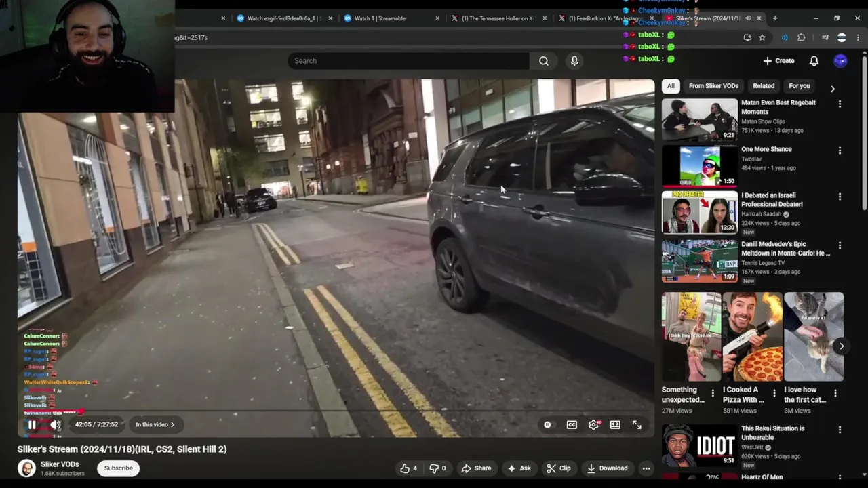Select the 'Related' filter chip
This screenshot has height=488, width=868.
coord(764,86)
